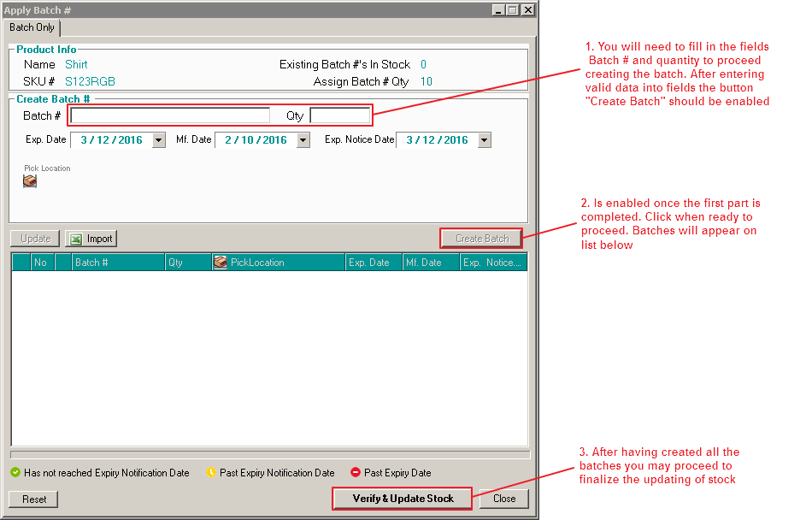Click the Exp. Date column header
The width and height of the screenshot is (812, 520).
click(374, 263)
